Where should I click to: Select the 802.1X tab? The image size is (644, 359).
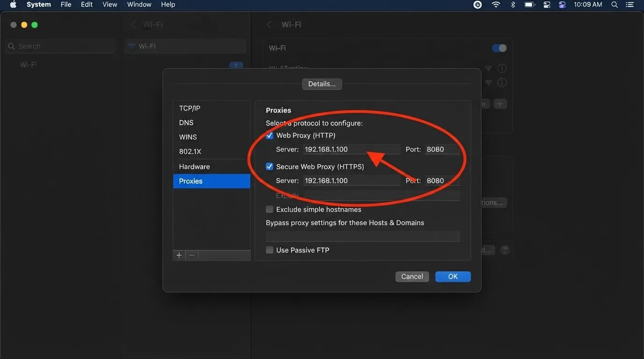(x=212, y=151)
